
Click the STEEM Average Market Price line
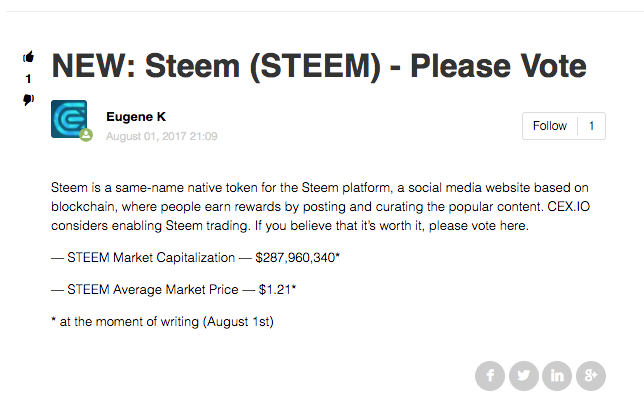[173, 290]
